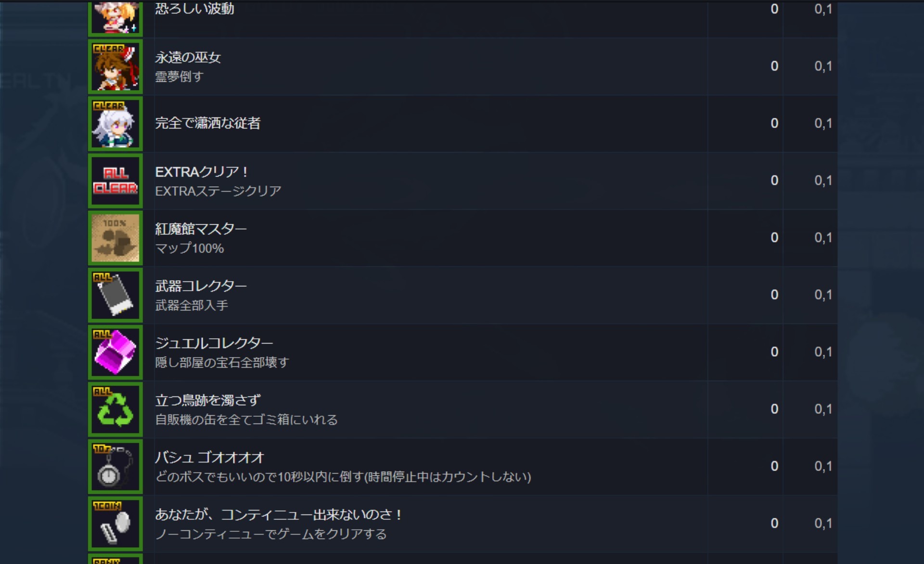Select the EXTRAクリア！ achievement title
Screen dimensions: 924x564
201,172
